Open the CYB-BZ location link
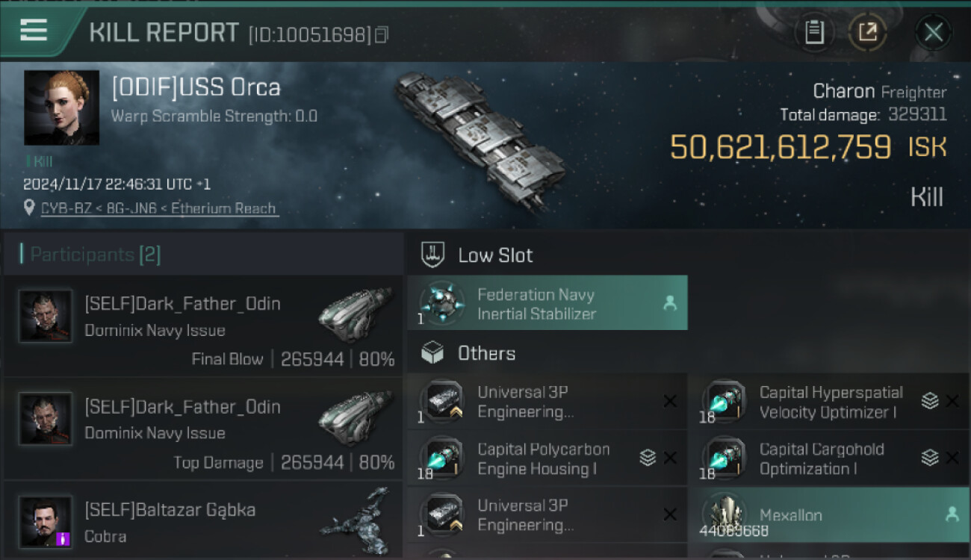Image resolution: width=971 pixels, height=560 pixels. coord(158,209)
